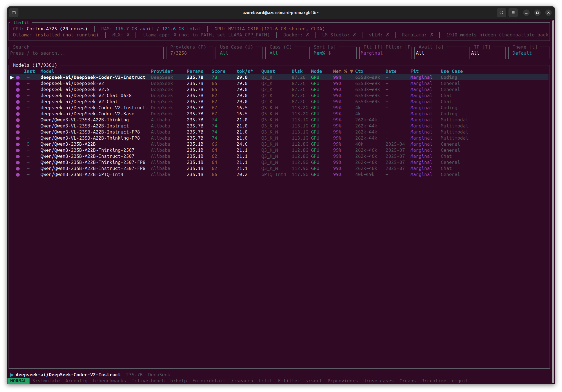Click the tok/s* column header
The image size is (562, 392).
tap(245, 71)
